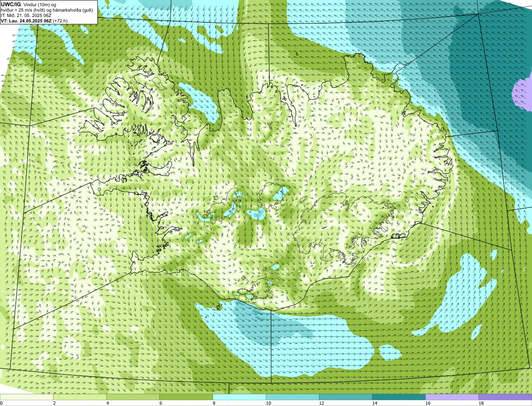Click the 8–10 m/s pale cyan legend swatch

(x=239, y=397)
